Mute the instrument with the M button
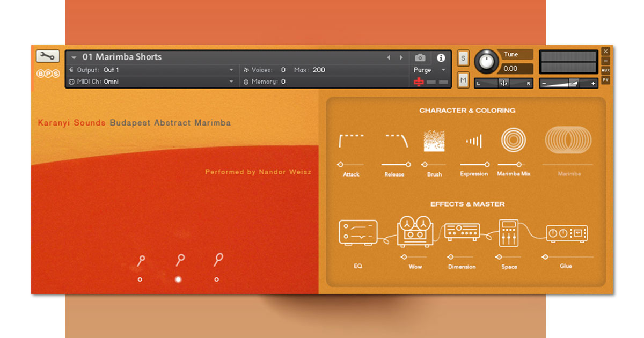644x338 pixels. 463,79
